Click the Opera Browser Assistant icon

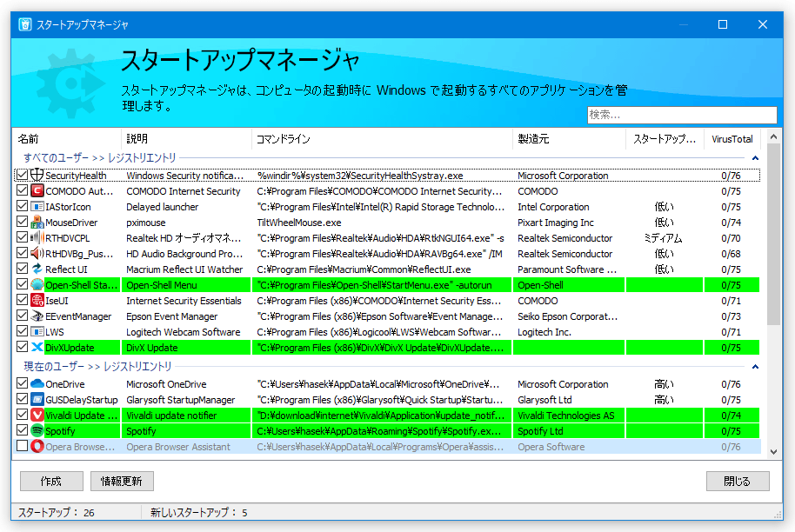tap(37, 446)
